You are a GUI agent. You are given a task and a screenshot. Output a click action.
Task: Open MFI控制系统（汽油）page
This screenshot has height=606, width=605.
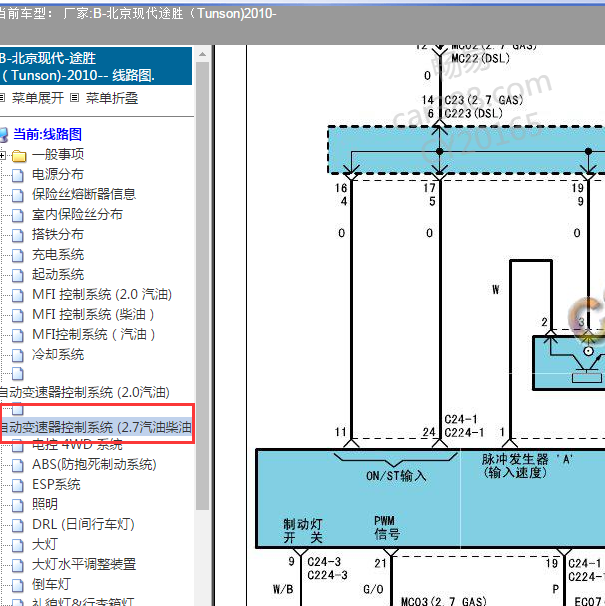94,335
